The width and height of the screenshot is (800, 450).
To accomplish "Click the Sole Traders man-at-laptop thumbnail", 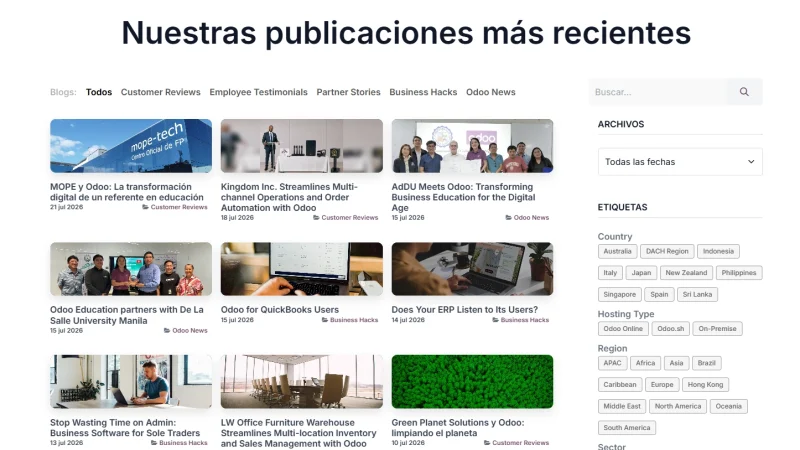I will coord(131,382).
